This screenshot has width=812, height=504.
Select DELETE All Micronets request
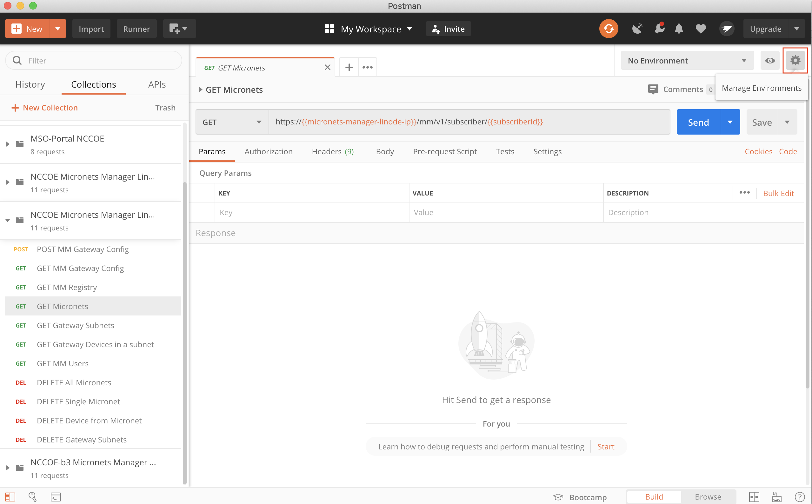(93, 382)
